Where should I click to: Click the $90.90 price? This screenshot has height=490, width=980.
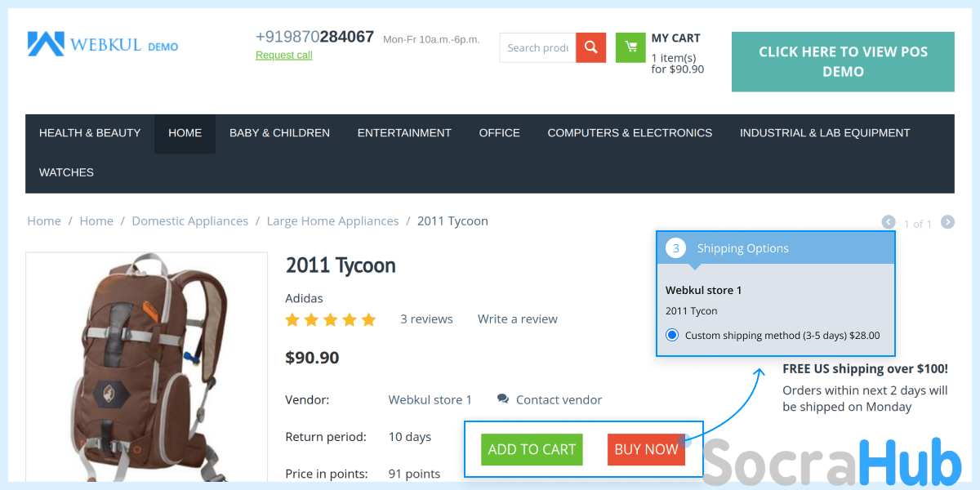[x=312, y=358]
